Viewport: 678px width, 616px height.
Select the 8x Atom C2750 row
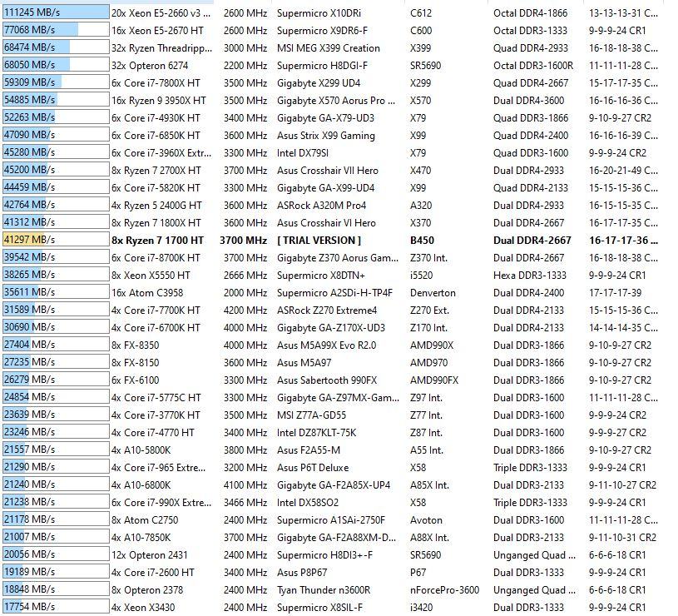click(330, 520)
